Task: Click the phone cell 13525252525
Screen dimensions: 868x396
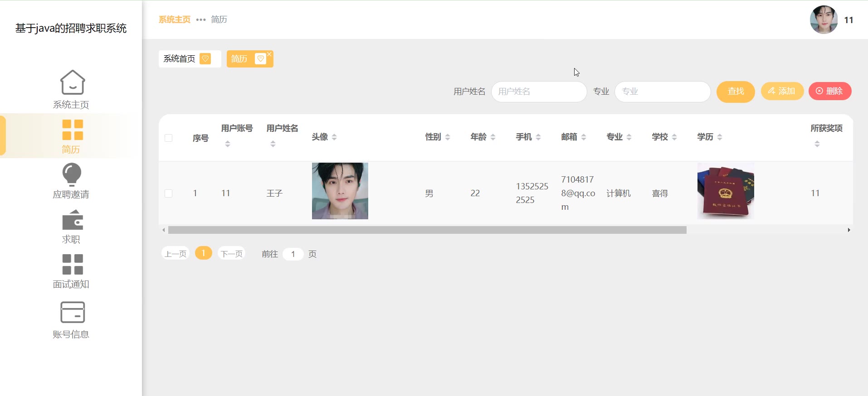Action: pos(532,193)
